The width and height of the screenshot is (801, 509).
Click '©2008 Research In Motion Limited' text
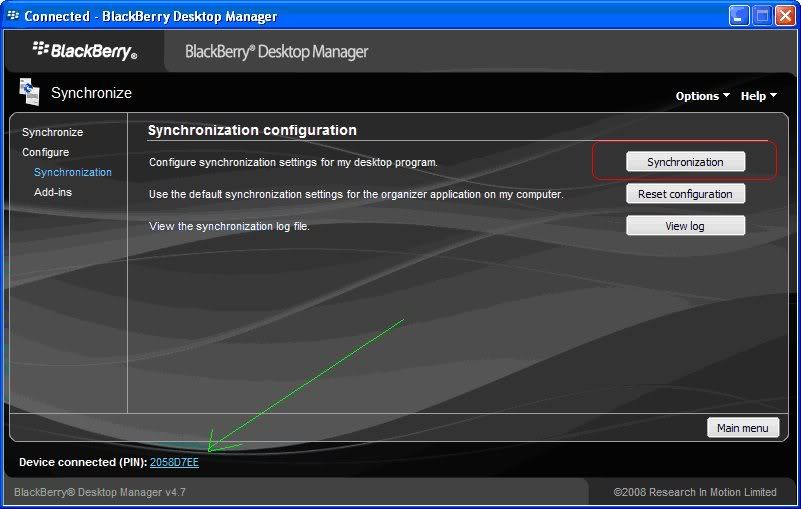pos(695,492)
